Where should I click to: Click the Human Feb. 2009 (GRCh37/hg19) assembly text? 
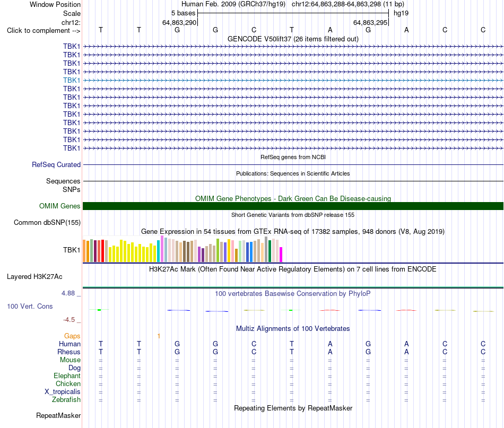(x=233, y=4)
